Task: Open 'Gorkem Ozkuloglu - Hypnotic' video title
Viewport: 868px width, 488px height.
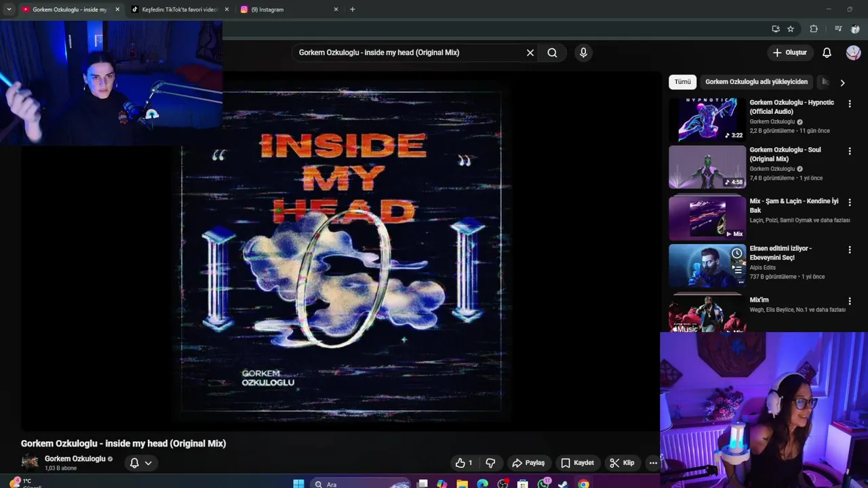Action: click(x=792, y=107)
